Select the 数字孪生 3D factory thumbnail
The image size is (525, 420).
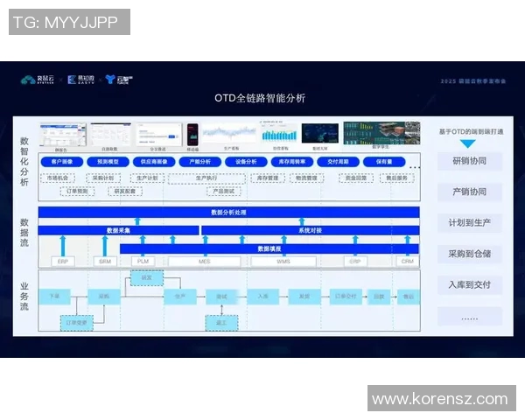point(381,133)
